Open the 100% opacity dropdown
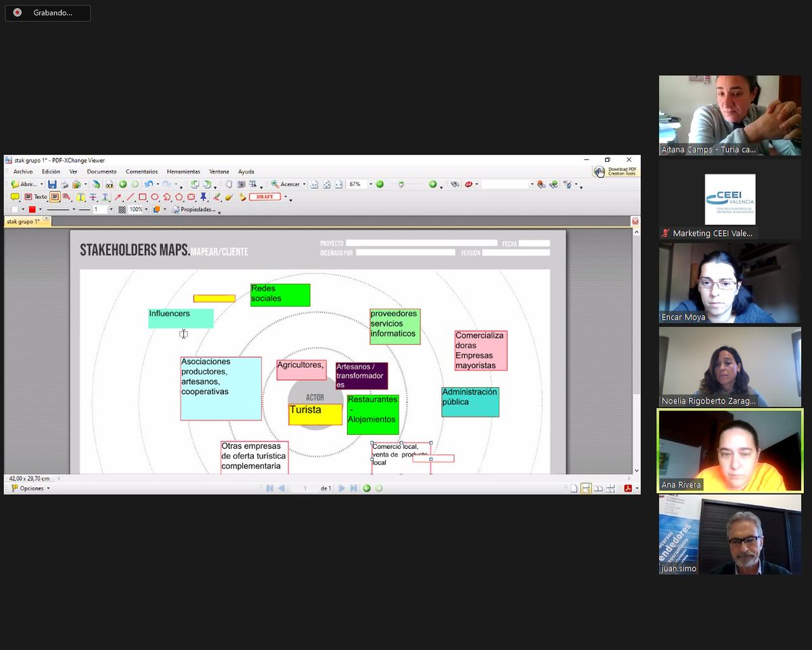This screenshot has width=812, height=650. 146,209
